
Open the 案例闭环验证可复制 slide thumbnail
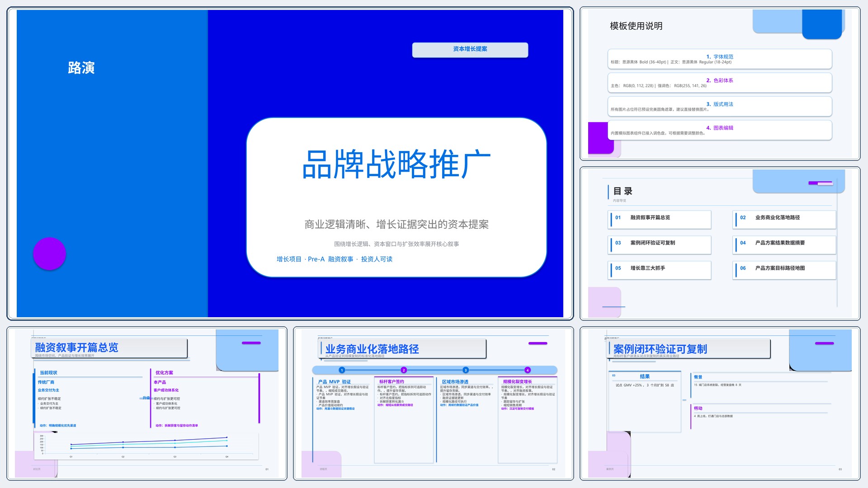(720, 404)
